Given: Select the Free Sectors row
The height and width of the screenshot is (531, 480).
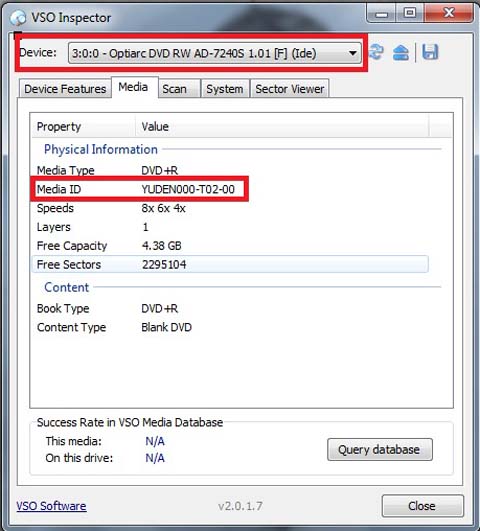Looking at the screenshot, I should [230, 264].
